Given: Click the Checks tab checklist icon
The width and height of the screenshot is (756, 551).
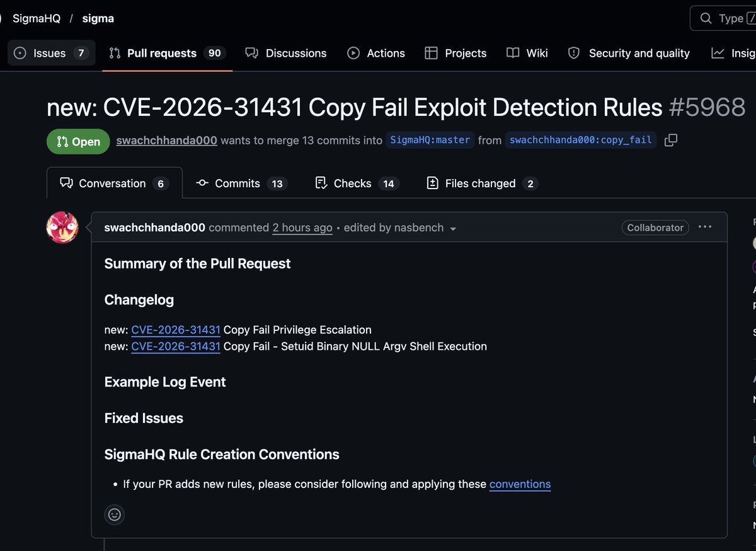Looking at the screenshot, I should click(321, 183).
